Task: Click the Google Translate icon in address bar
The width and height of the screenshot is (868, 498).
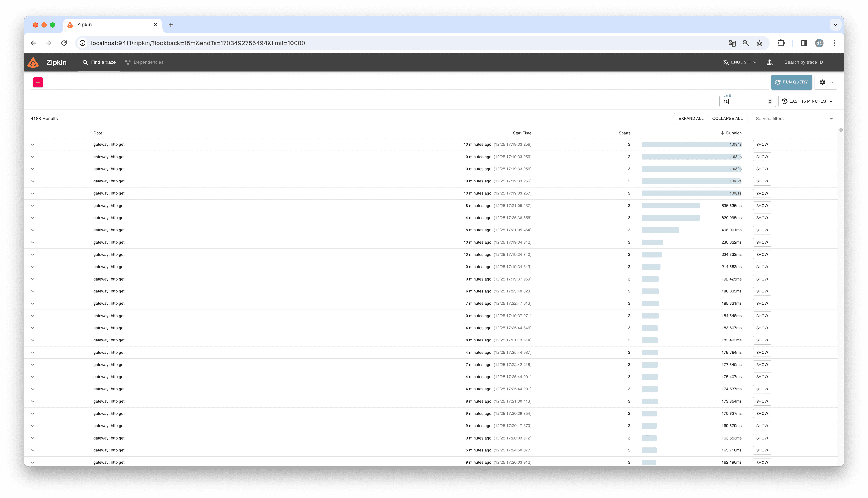Action: 732,43
